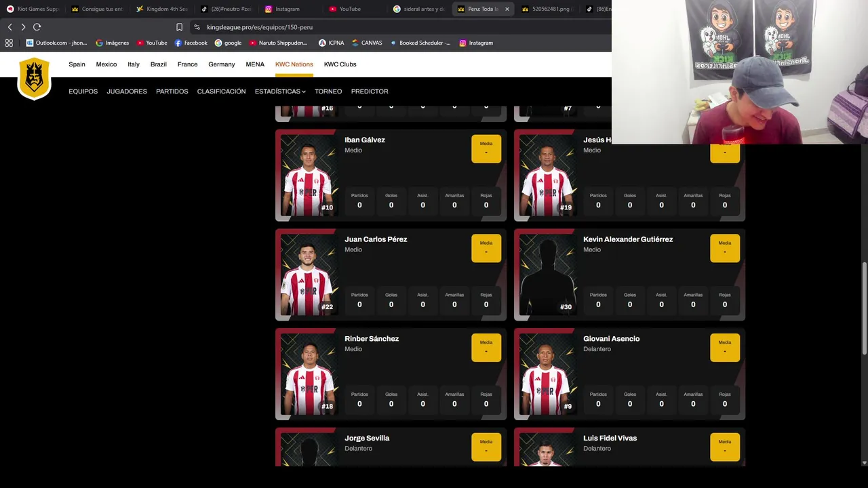The width and height of the screenshot is (868, 488).
Task: Open the PREDICTOR section
Action: tap(370, 91)
